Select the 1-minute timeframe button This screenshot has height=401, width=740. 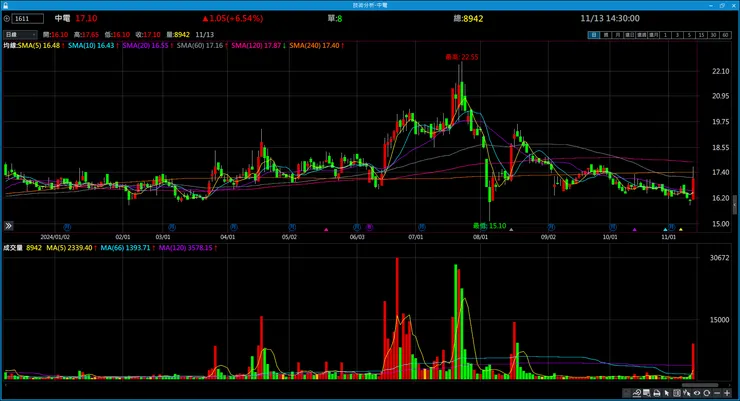pyautogui.click(x=665, y=35)
